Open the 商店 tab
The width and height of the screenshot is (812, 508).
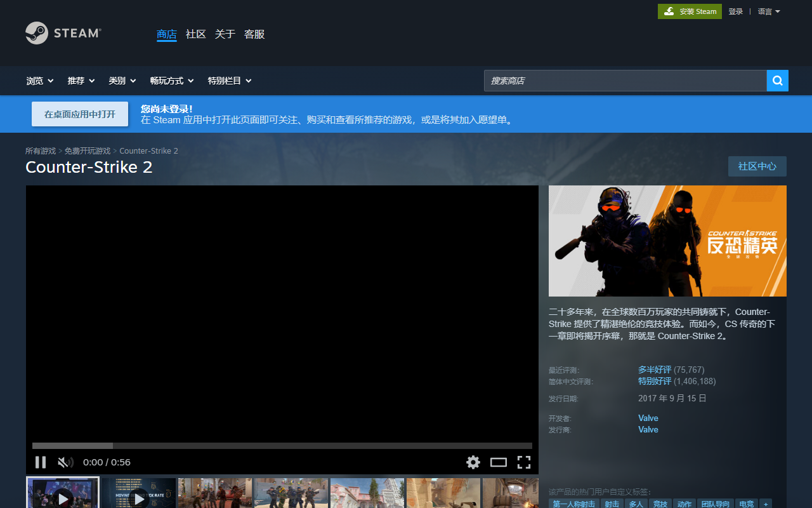pos(167,34)
